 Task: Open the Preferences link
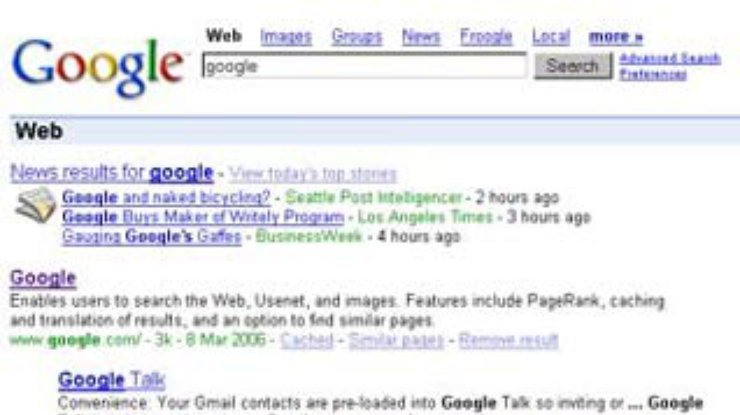(653, 75)
